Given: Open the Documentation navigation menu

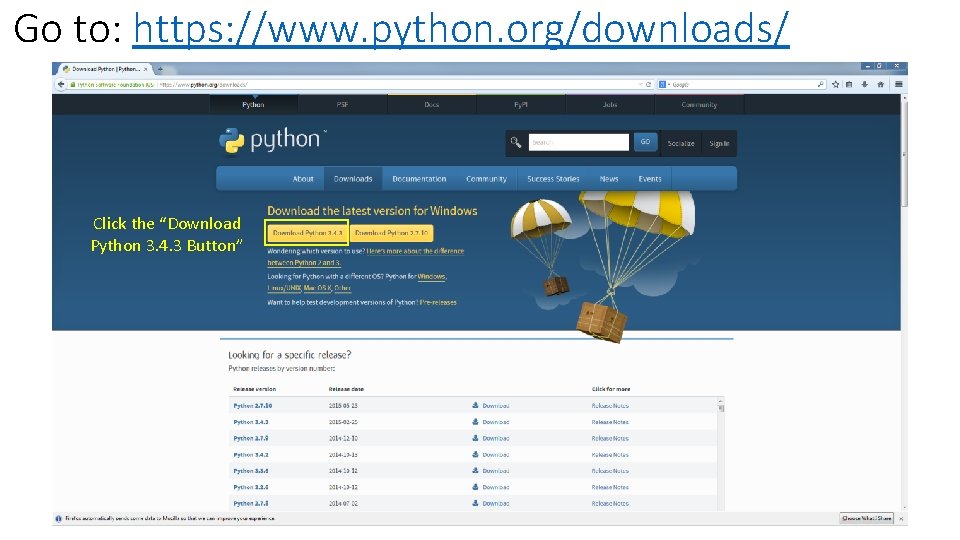Looking at the screenshot, I should [419, 179].
